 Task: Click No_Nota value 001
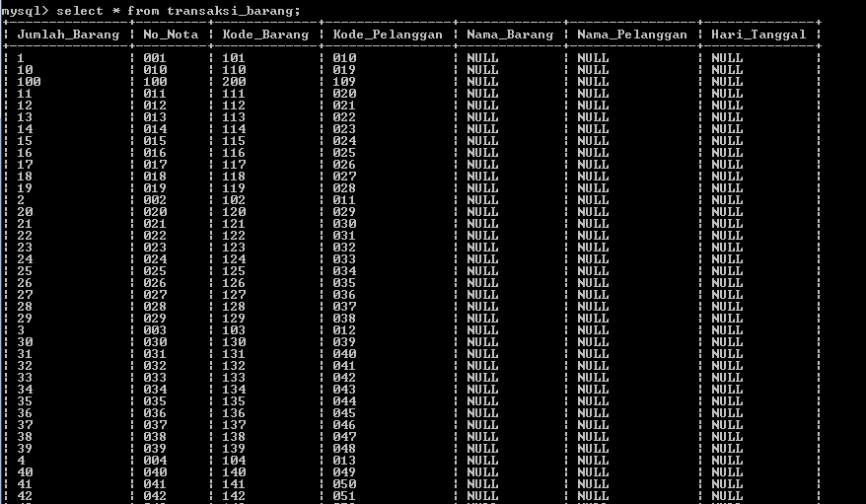tap(155, 58)
